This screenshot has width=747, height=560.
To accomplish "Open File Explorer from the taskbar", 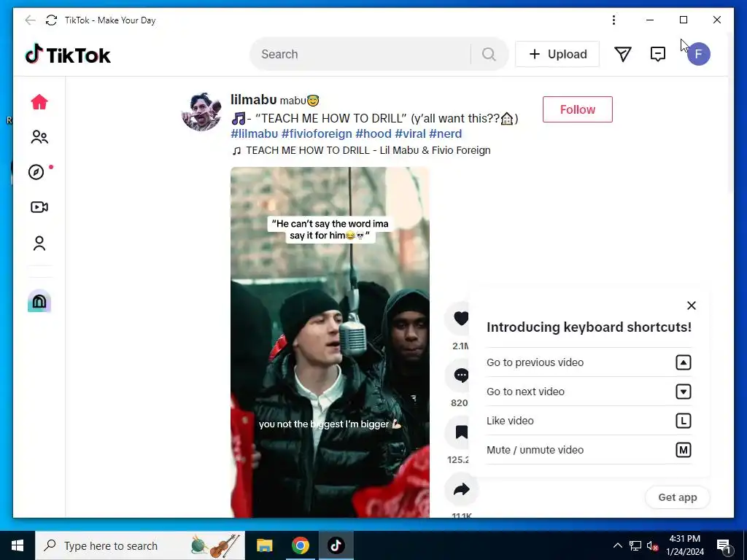I will pos(264,545).
